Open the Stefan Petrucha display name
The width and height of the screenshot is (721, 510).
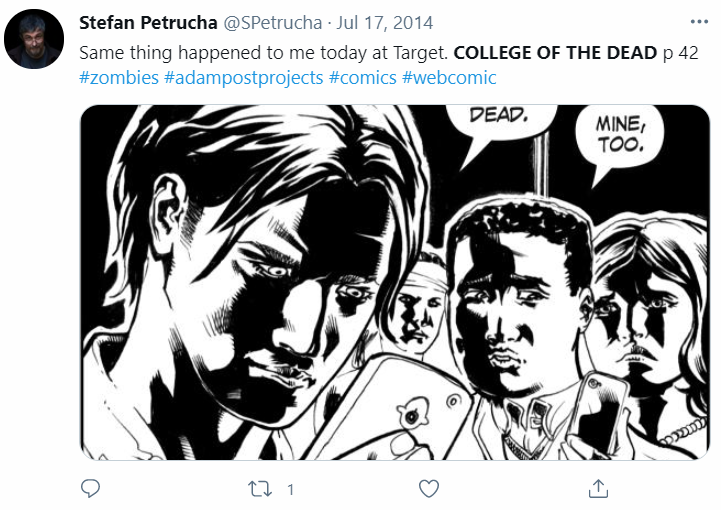click(x=148, y=23)
